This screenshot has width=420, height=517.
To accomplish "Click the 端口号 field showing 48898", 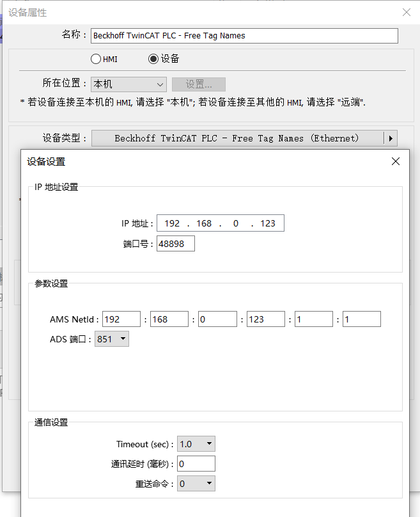I will pos(175,244).
